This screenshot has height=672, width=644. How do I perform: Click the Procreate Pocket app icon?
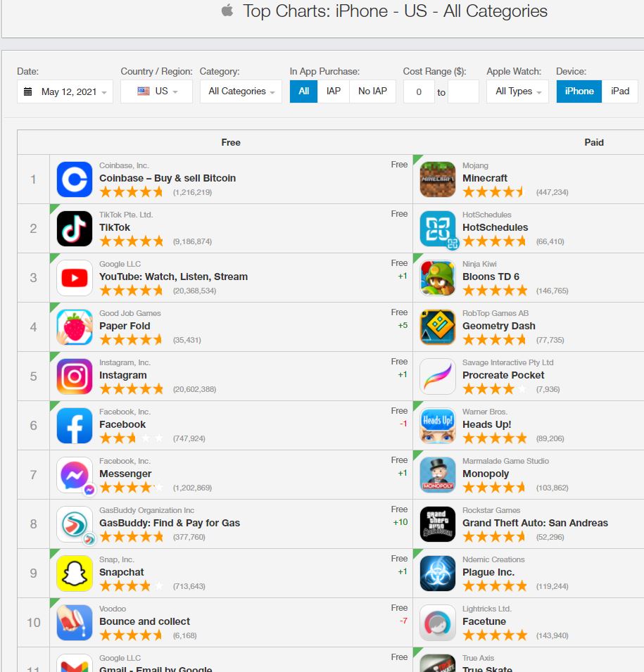pyautogui.click(x=438, y=376)
